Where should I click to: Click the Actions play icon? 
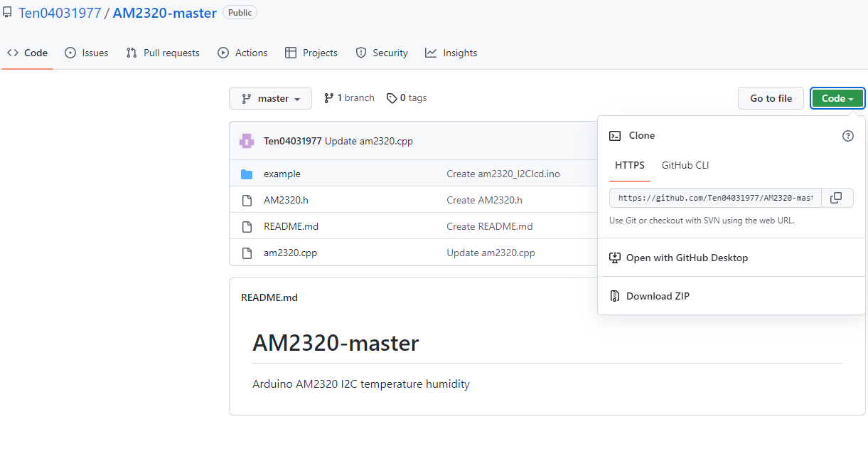pos(223,53)
